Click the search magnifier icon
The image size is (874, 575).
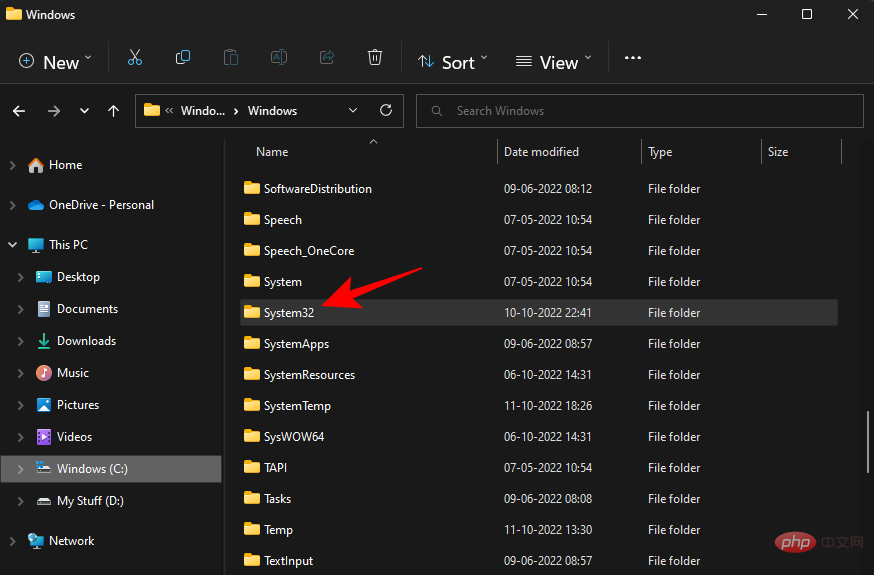coord(437,111)
